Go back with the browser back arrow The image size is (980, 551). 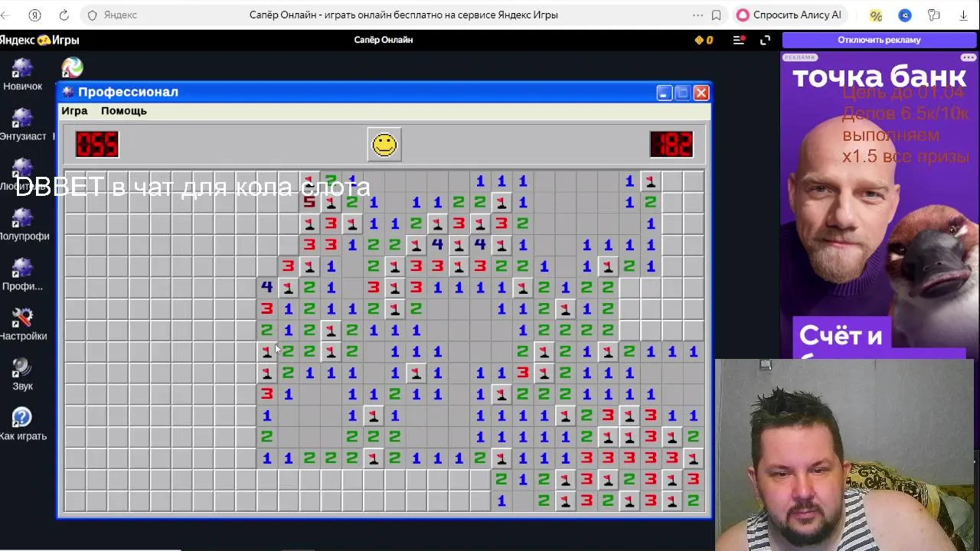coord(6,15)
